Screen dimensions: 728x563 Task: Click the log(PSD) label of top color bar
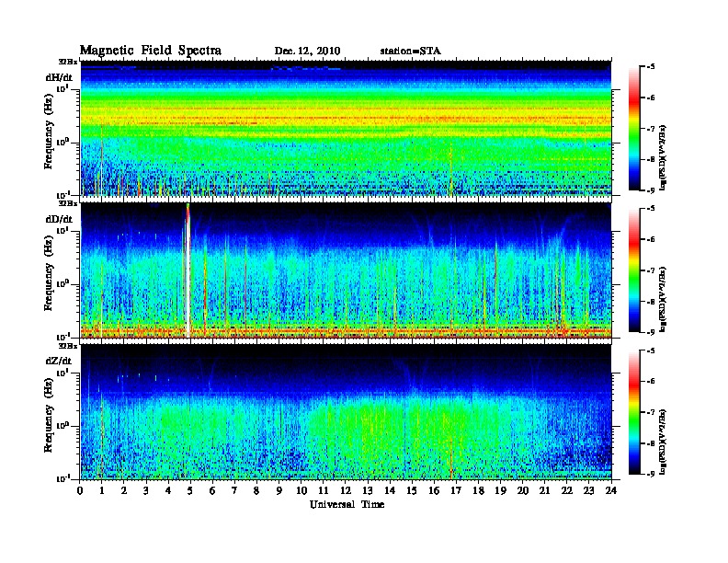click(664, 158)
